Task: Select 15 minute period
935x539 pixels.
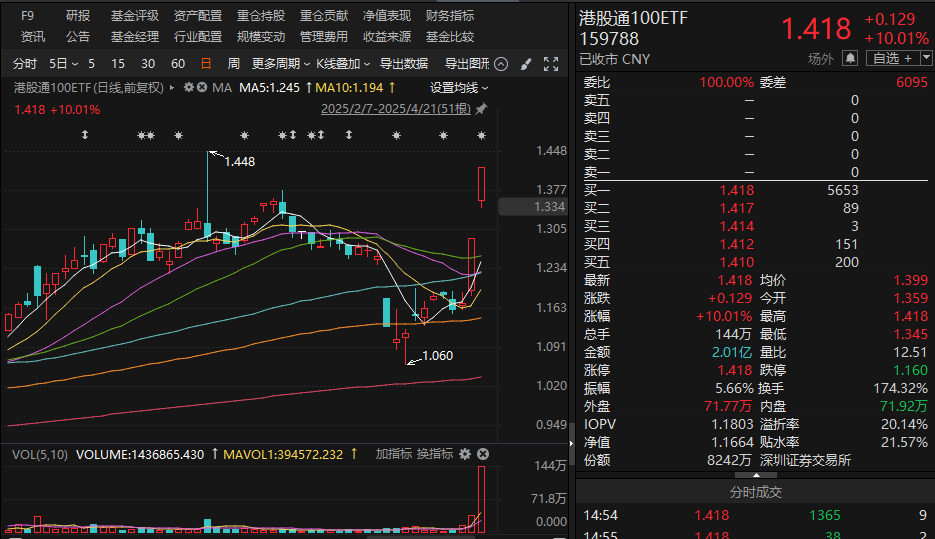Action: coord(118,64)
